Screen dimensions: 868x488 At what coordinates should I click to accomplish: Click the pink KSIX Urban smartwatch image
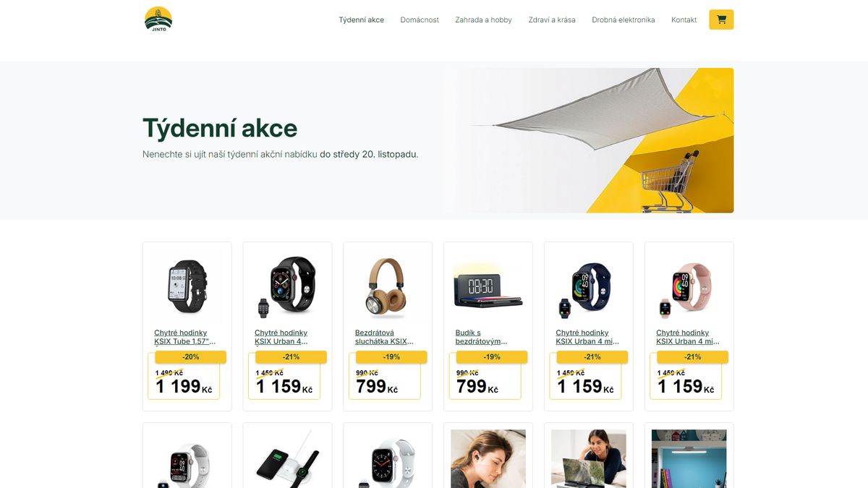tap(689, 286)
